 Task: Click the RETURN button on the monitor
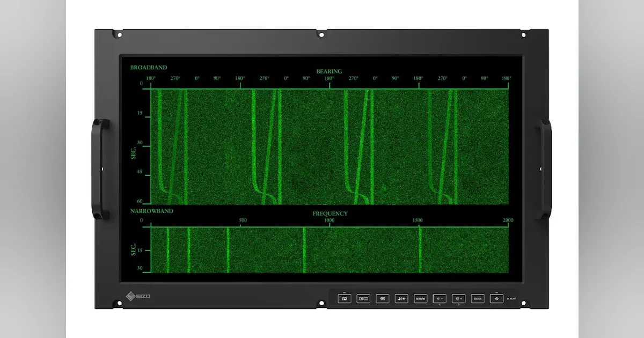coord(420,299)
